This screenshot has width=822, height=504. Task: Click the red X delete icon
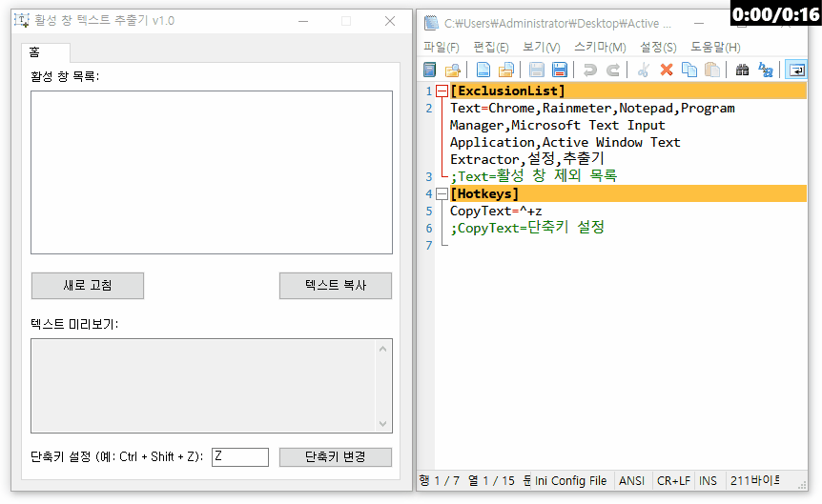point(667,70)
